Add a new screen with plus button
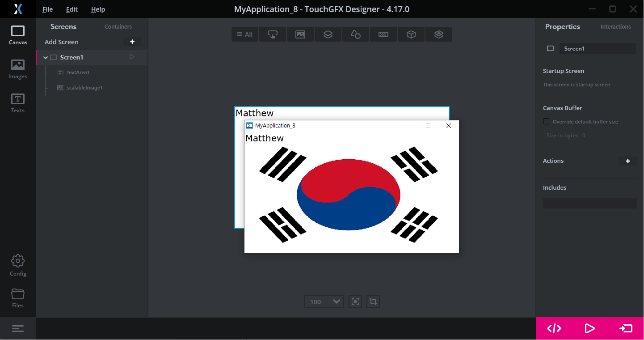The height and width of the screenshot is (340, 644). (x=132, y=42)
